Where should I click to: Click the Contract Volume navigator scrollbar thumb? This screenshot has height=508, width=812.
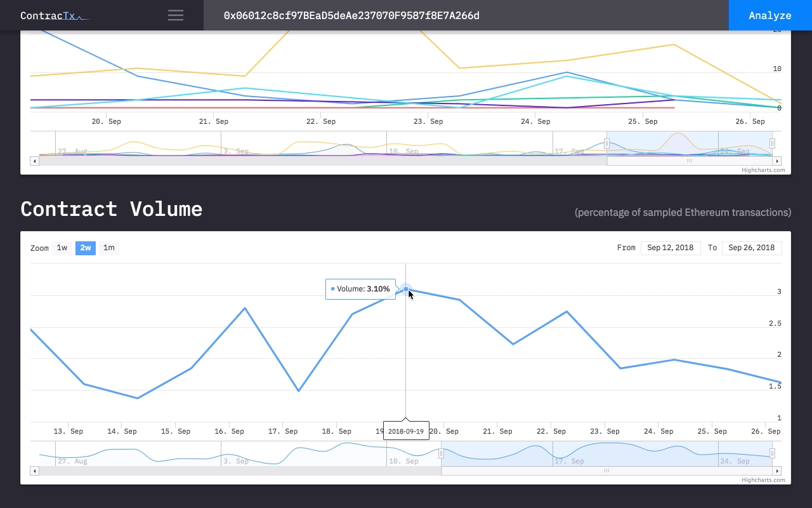(606, 471)
